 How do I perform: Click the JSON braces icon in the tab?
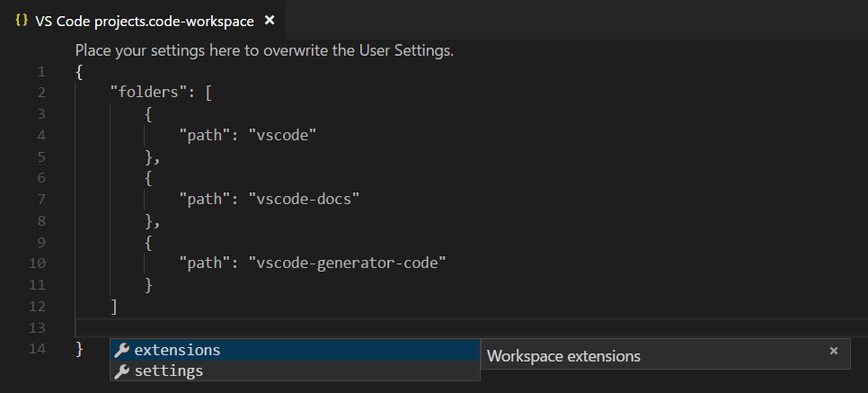(22, 20)
